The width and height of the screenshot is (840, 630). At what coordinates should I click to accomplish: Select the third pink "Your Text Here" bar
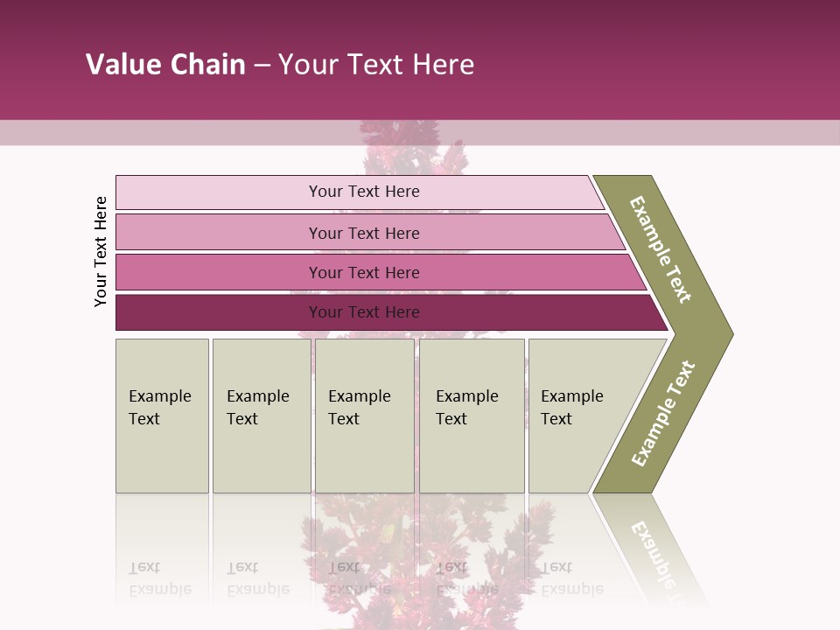point(363,272)
